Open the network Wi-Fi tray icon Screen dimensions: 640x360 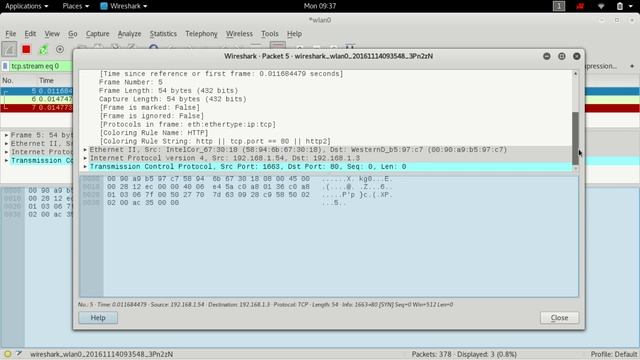[x=601, y=6]
